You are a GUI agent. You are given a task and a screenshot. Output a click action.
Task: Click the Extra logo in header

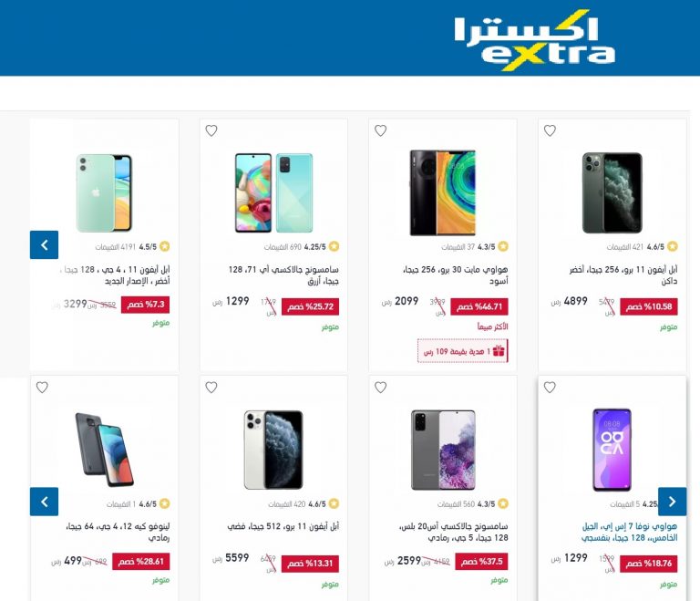tap(534, 40)
